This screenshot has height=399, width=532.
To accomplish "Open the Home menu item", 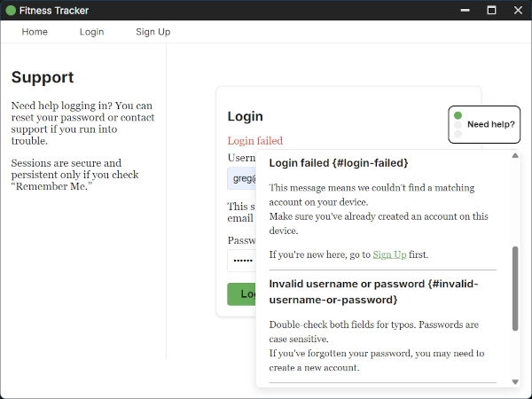I will (35, 32).
